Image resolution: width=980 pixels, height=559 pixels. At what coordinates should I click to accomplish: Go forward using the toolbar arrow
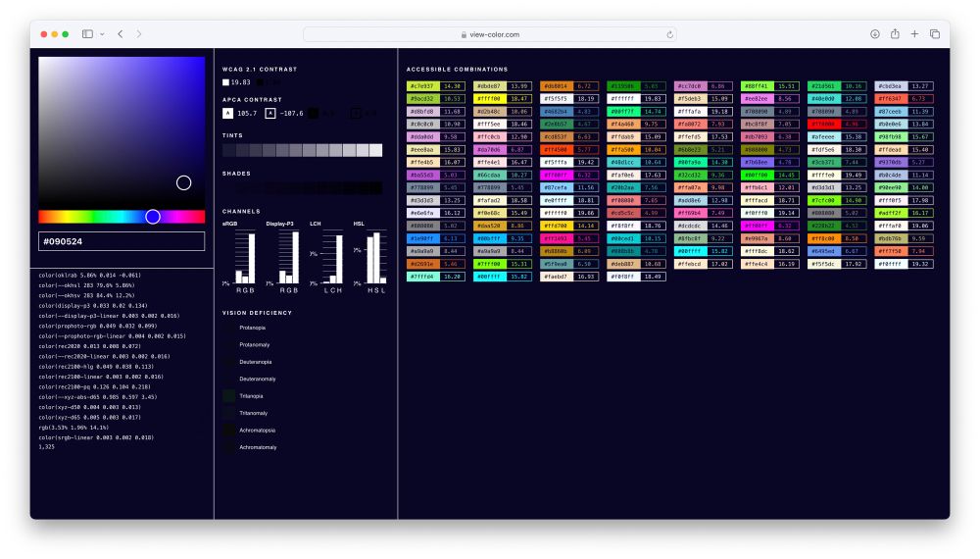click(x=139, y=33)
